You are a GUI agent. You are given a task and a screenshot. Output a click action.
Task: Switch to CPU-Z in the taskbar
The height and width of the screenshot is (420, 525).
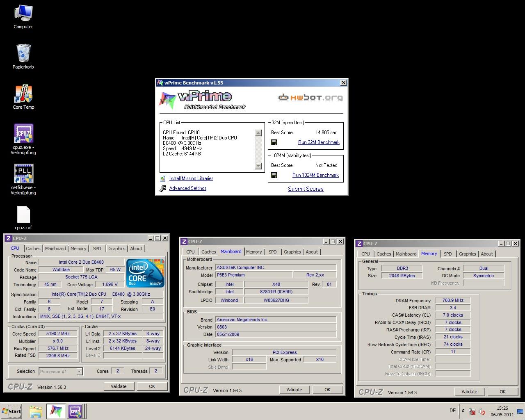75,411
